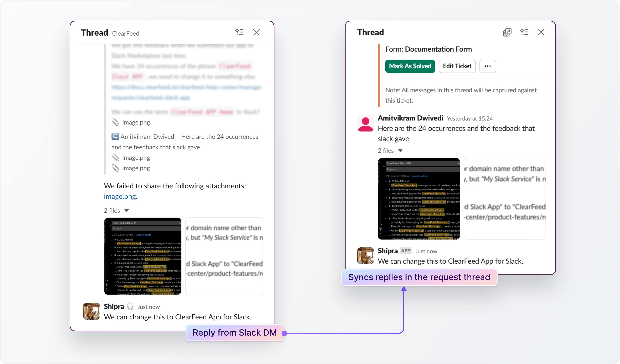
Task: Click 'We can change this' message in left thread
Action: tap(178, 317)
